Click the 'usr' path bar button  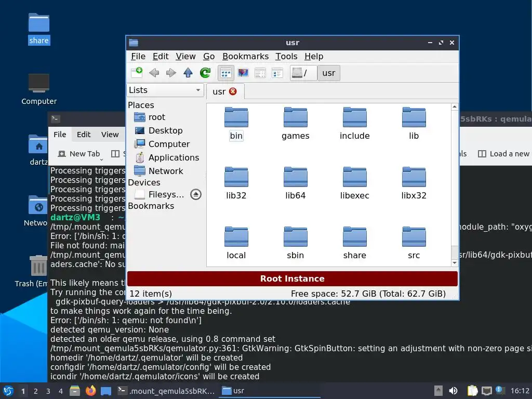pos(328,73)
